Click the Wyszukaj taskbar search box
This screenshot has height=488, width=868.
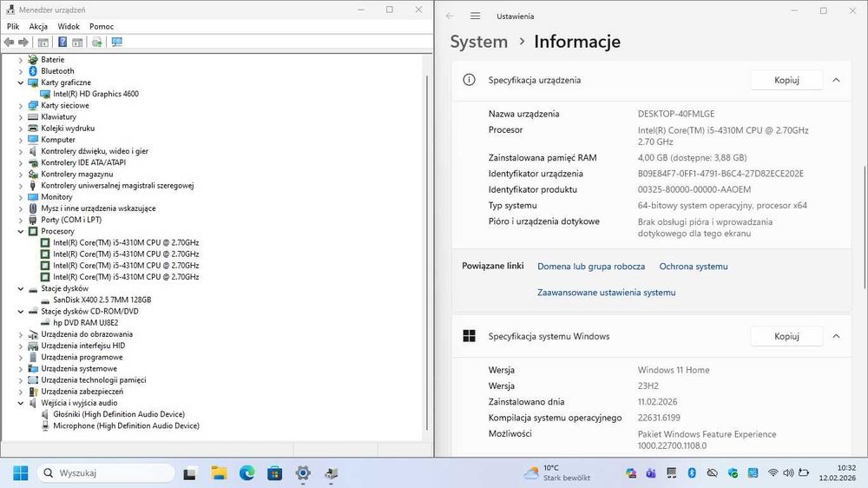coord(106,473)
